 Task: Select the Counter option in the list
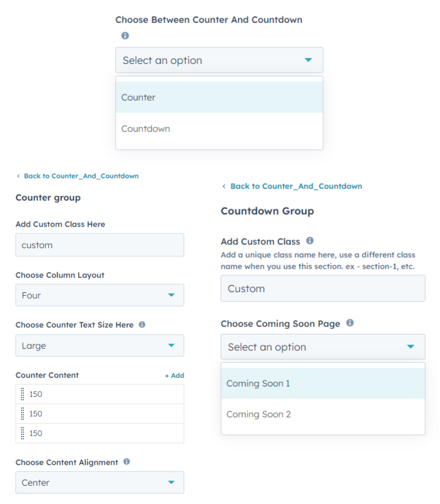(219, 97)
